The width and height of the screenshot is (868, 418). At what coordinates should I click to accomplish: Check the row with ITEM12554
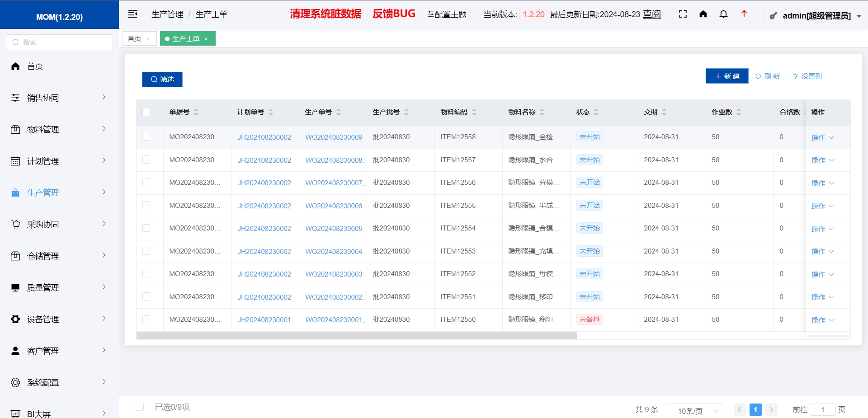(x=146, y=228)
